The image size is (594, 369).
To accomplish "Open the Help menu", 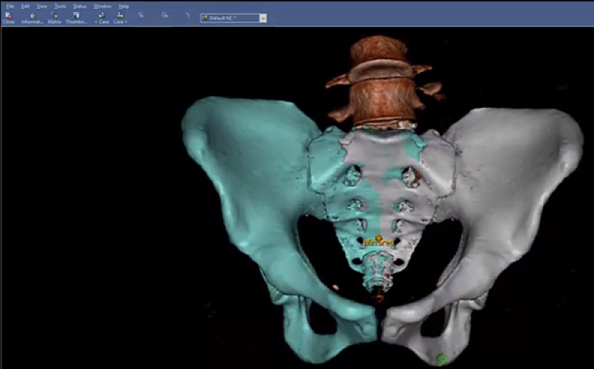I will point(124,6).
